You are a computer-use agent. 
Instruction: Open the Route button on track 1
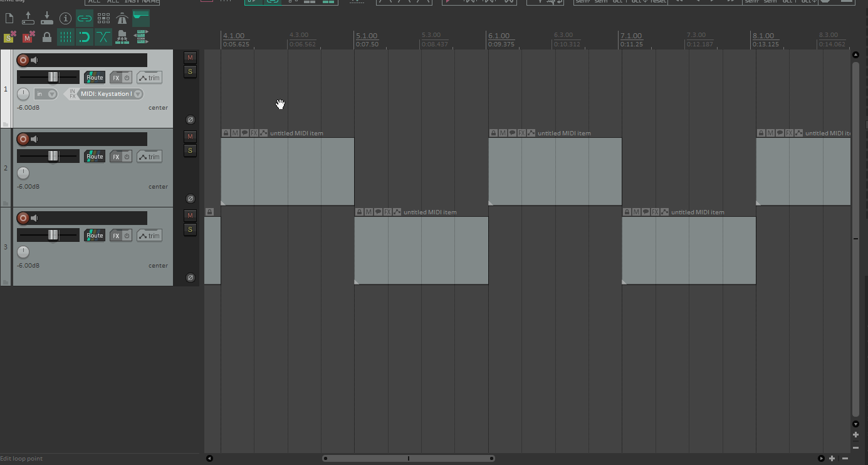coord(95,78)
